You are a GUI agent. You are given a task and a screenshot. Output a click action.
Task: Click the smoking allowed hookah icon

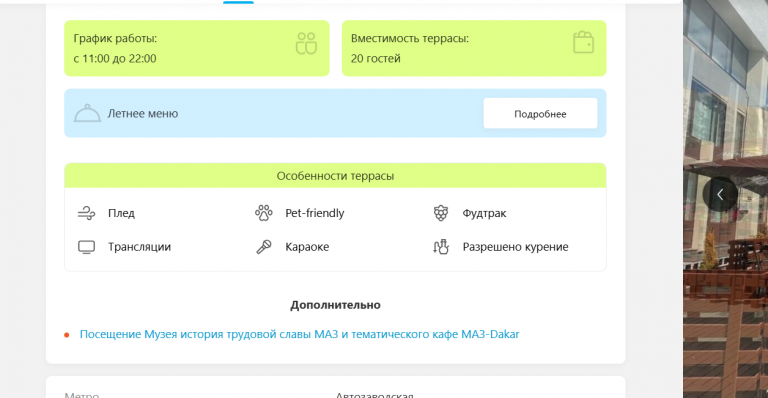pos(441,247)
